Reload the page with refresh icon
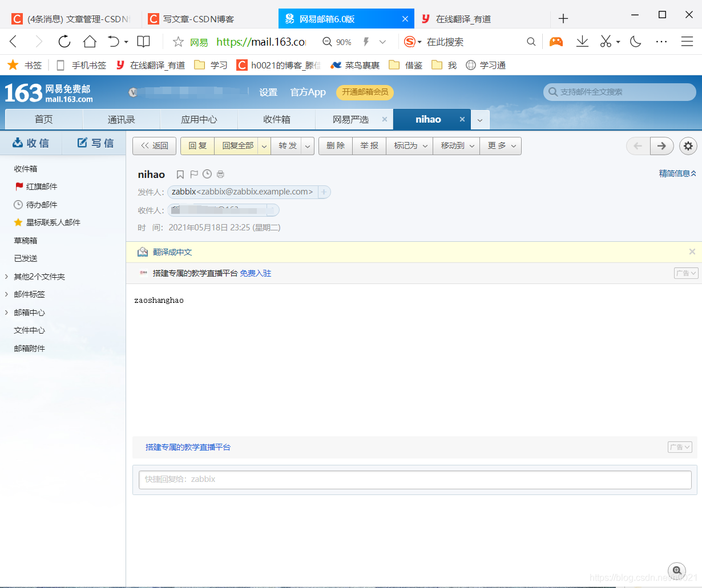 (64, 42)
